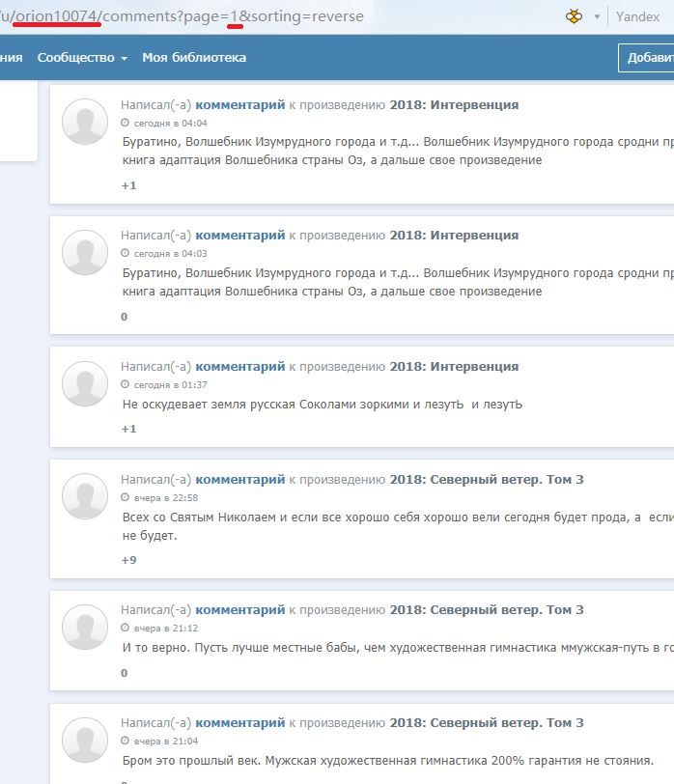Click the Добавить button
Image resolution: width=674 pixels, height=784 pixels.
pos(647,58)
